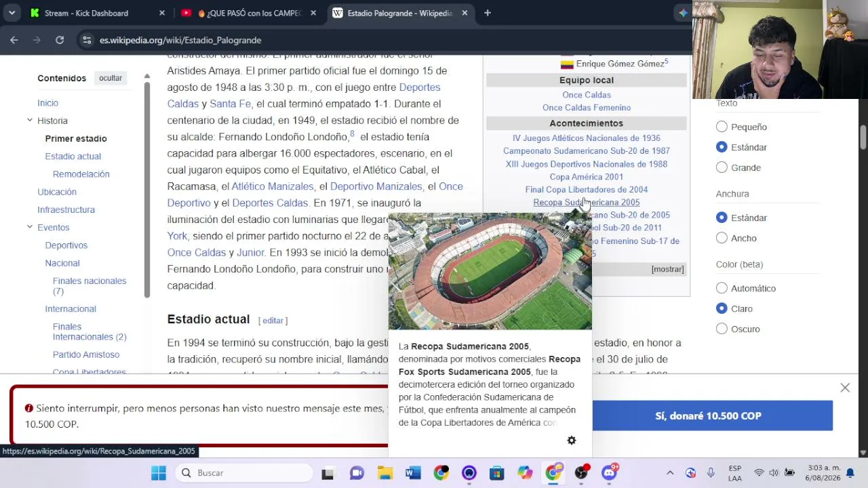Select Estándar text size option

[x=722, y=147]
